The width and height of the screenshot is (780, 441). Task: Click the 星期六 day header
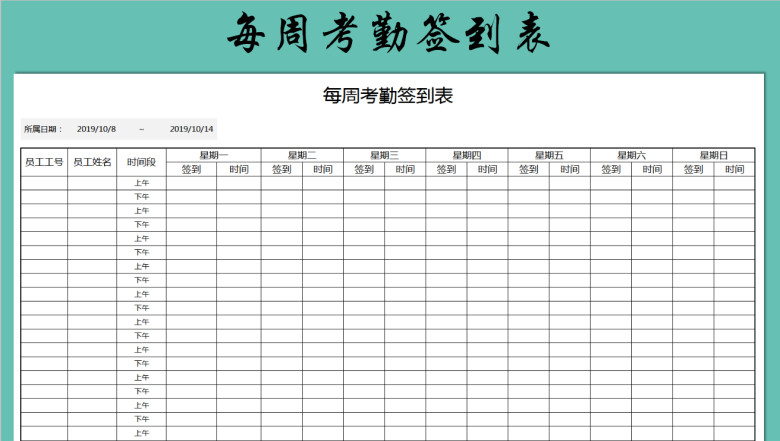pos(632,155)
